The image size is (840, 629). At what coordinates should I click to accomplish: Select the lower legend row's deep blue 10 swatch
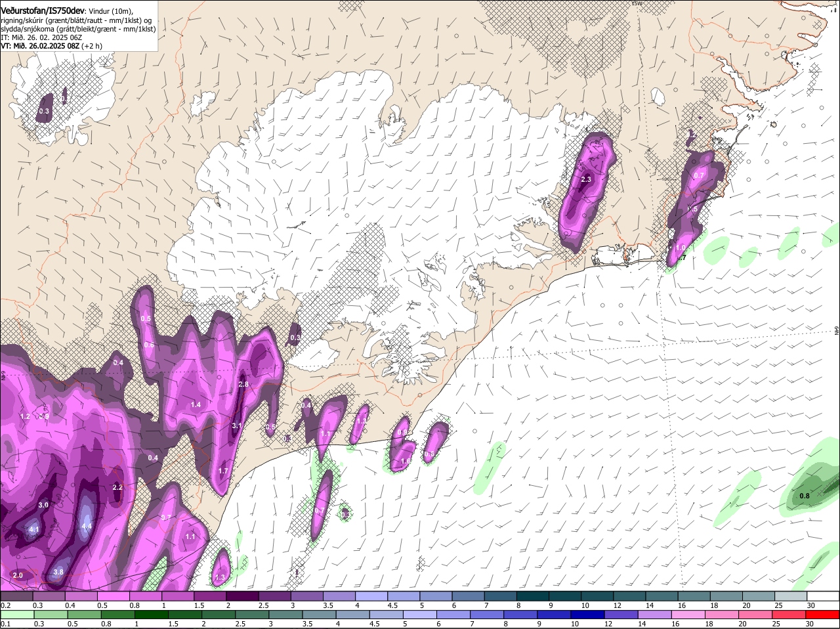point(587,615)
